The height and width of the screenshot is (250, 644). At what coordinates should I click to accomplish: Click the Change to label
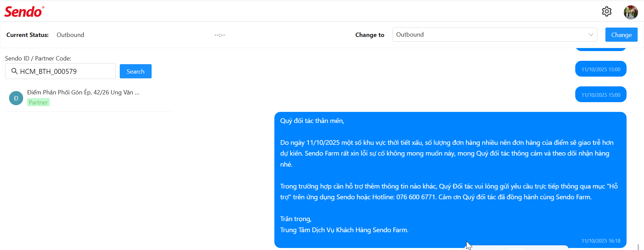pyautogui.click(x=370, y=35)
